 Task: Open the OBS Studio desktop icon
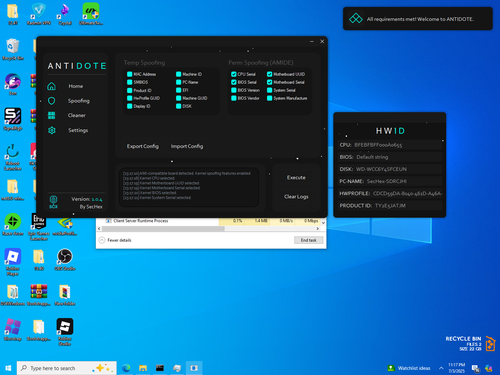point(65,257)
